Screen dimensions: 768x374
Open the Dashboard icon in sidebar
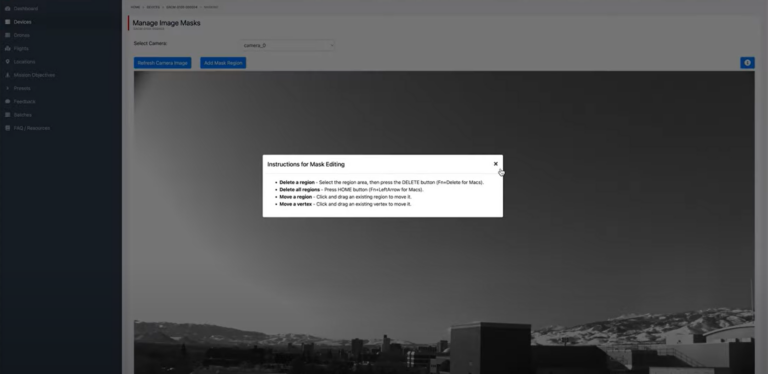(7, 8)
